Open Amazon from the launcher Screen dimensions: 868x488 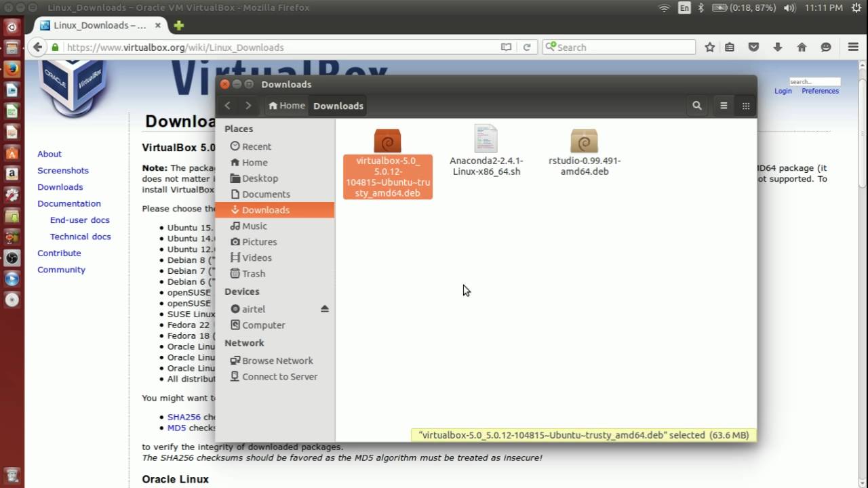point(12,174)
